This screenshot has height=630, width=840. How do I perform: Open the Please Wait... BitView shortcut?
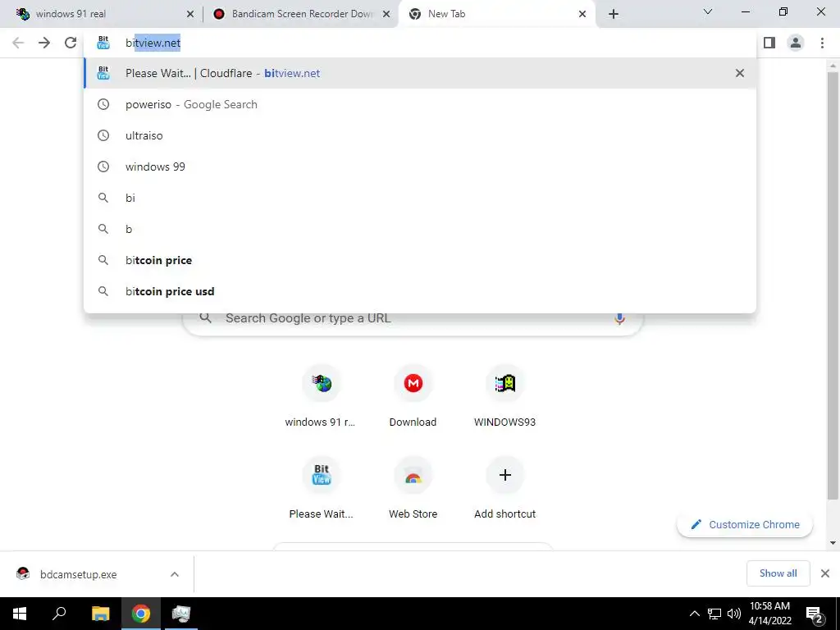pyautogui.click(x=321, y=488)
